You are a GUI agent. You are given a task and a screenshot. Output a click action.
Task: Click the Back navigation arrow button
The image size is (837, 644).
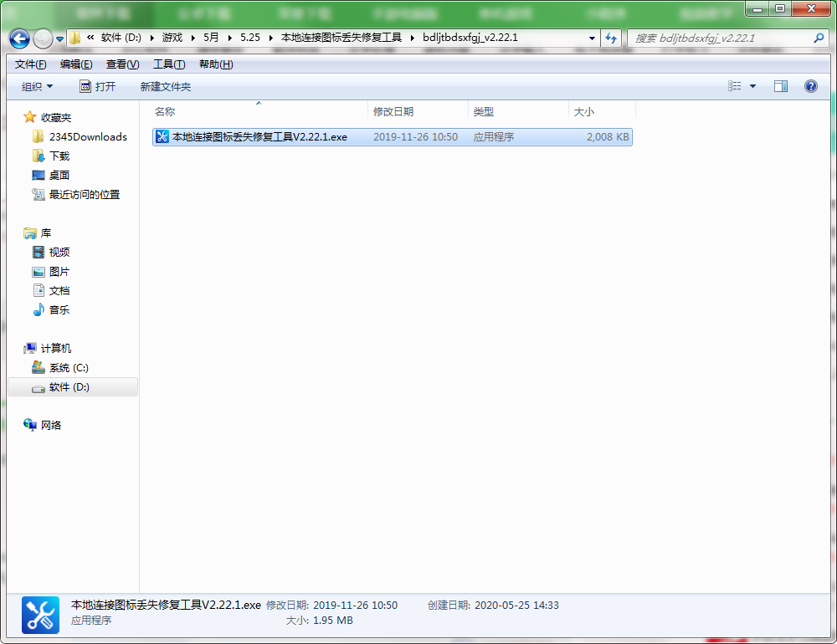pyautogui.click(x=20, y=38)
